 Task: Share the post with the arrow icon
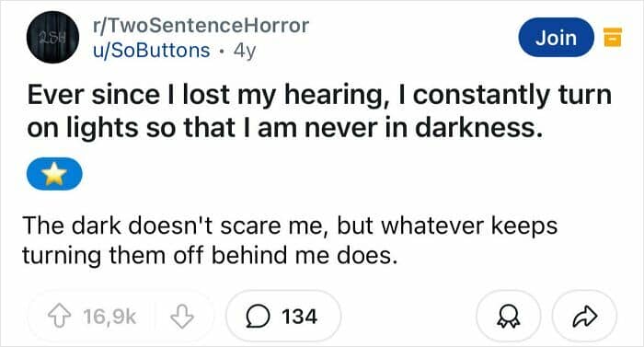click(x=585, y=316)
